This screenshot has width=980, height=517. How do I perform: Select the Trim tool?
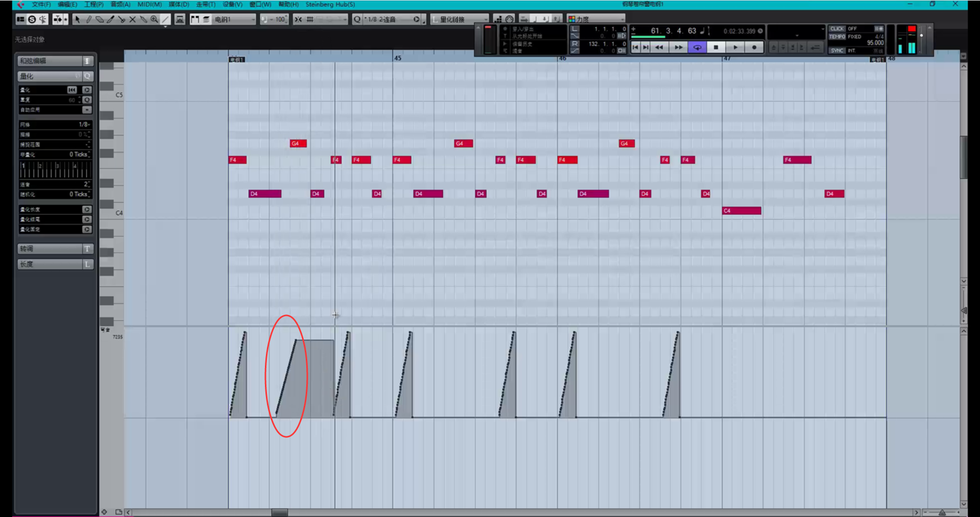(x=110, y=19)
